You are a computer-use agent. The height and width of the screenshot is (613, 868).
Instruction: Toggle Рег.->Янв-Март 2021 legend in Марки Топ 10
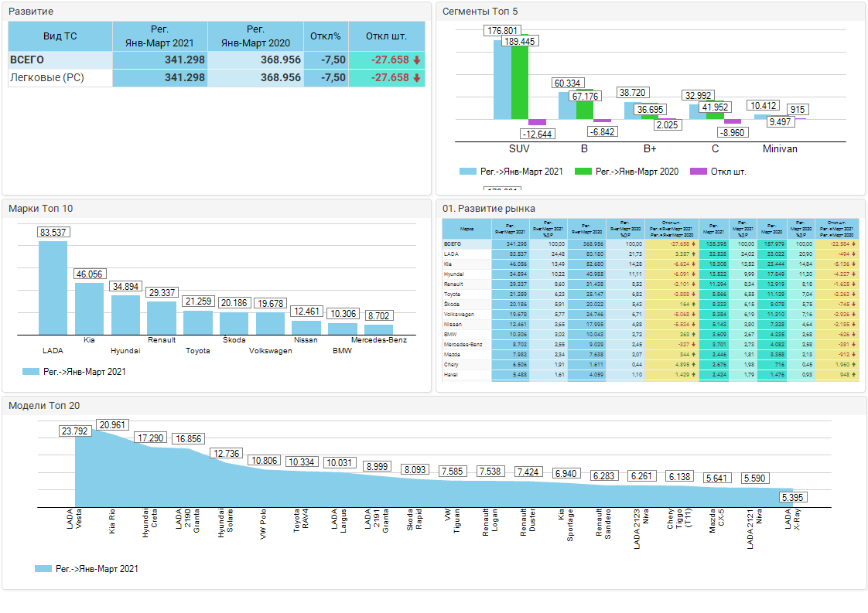click(x=74, y=372)
